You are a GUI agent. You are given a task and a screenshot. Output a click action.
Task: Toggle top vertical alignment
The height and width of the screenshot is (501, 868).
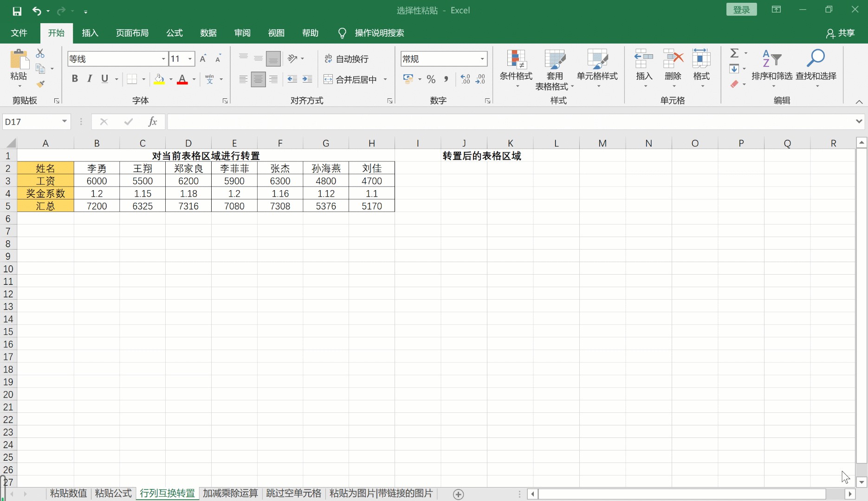click(243, 58)
